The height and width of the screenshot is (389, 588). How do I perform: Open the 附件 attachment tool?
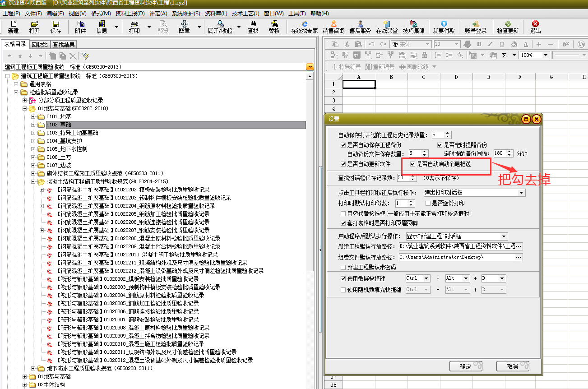click(x=81, y=27)
